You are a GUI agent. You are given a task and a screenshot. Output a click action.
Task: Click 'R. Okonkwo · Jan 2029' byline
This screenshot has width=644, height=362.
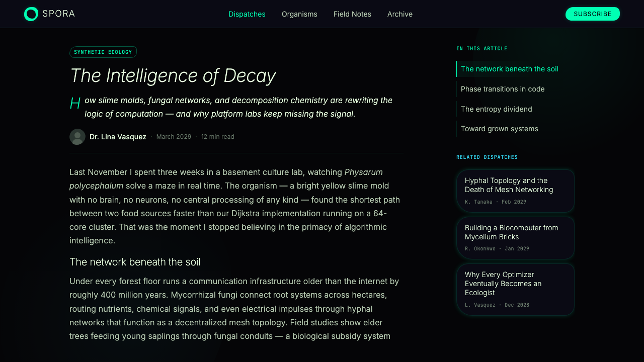tap(497, 249)
